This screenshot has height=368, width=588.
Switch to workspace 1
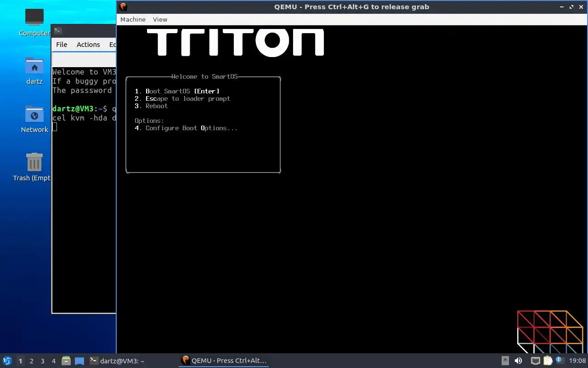20,361
